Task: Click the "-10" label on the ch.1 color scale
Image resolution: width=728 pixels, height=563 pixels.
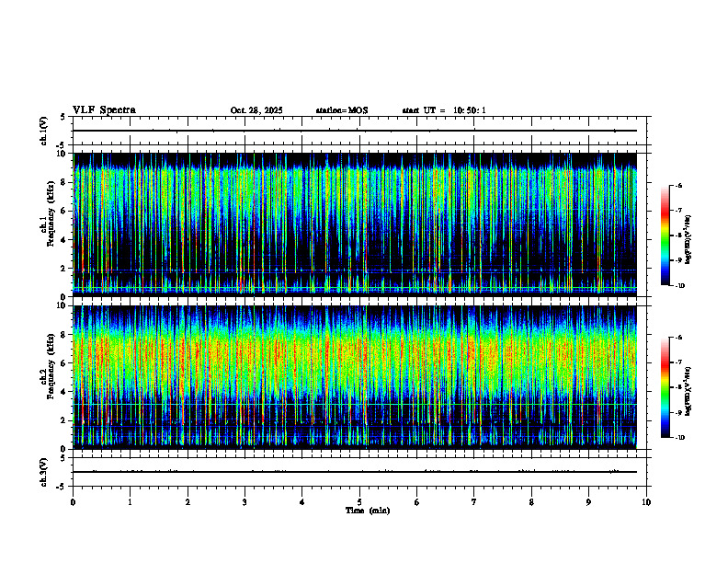Action: coord(680,286)
